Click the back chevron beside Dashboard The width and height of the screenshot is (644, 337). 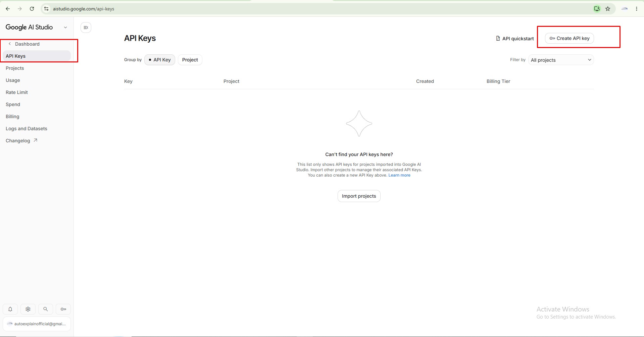pos(10,44)
